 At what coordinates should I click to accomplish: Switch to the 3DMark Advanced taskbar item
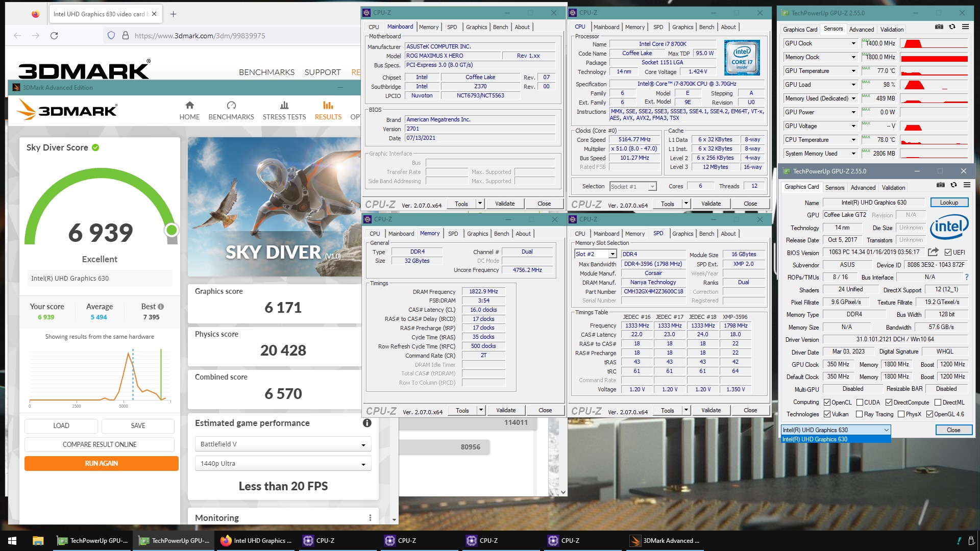(x=666, y=540)
